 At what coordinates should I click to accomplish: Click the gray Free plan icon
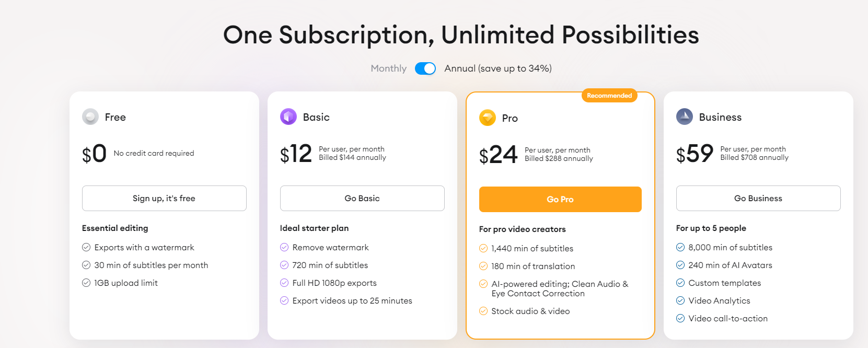click(90, 117)
